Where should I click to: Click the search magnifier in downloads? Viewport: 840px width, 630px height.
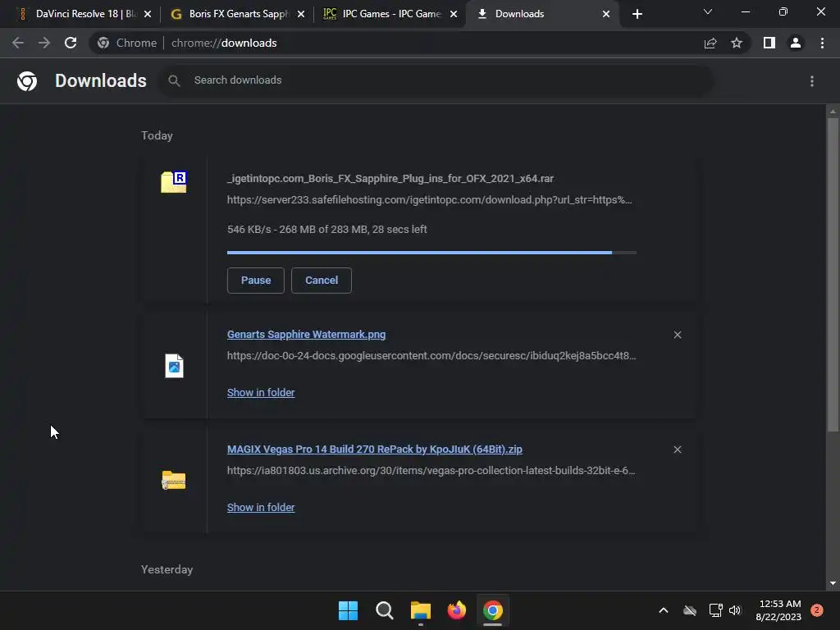pos(174,80)
